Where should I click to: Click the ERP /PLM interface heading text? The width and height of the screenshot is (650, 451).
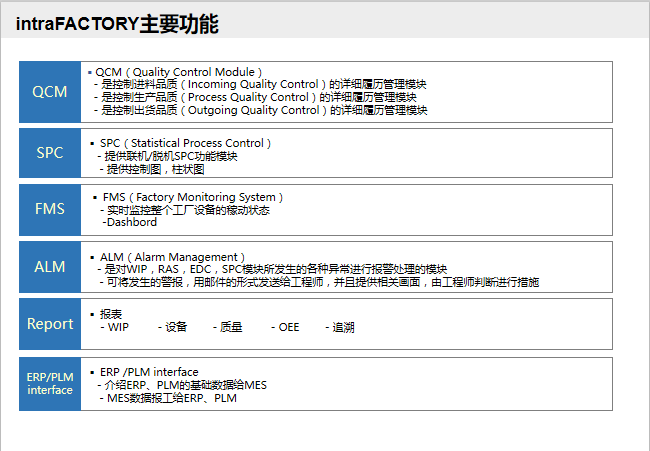pos(149,372)
